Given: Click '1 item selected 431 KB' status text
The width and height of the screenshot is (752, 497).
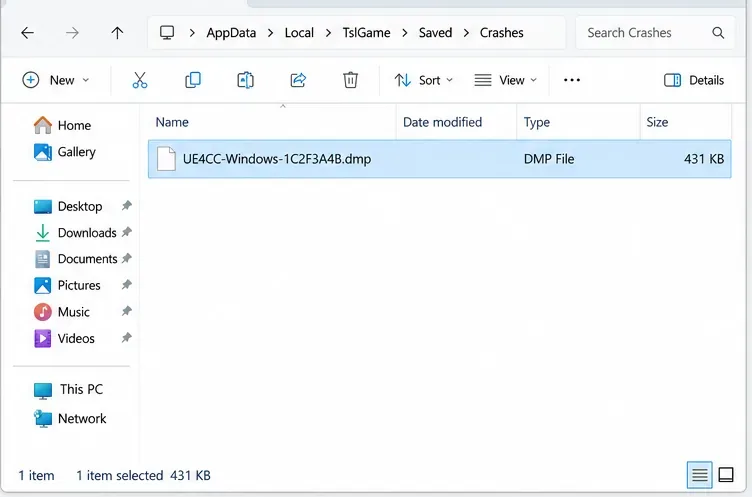Looking at the screenshot, I should click(143, 475).
